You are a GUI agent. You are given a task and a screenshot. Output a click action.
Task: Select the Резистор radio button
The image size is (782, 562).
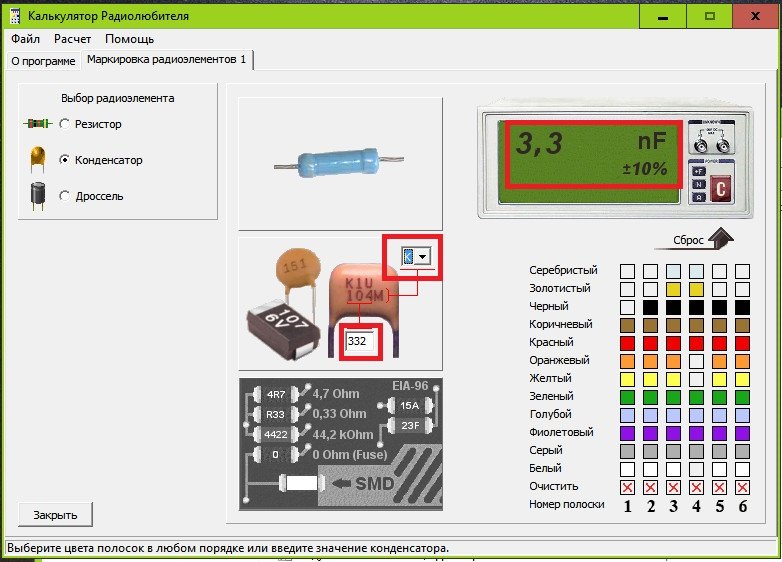pos(65,124)
